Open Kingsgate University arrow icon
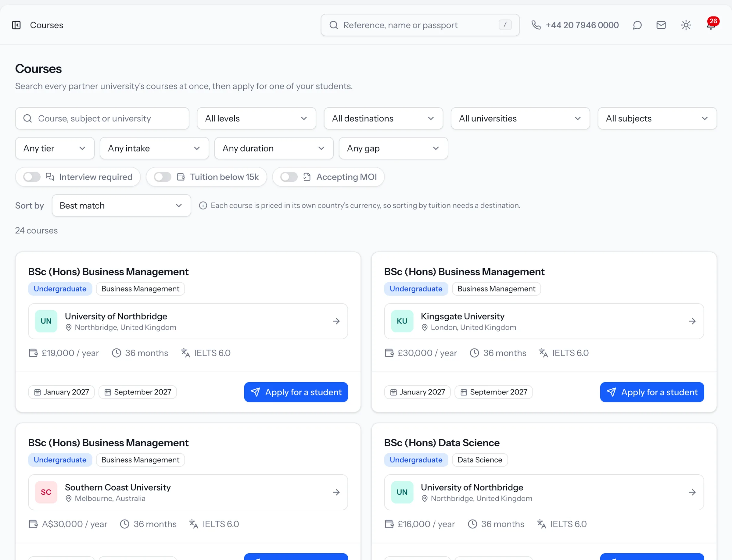The image size is (732, 560). point(692,321)
